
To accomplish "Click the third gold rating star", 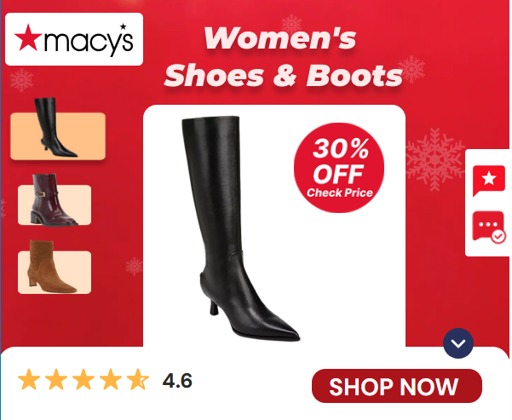I will point(83,379).
